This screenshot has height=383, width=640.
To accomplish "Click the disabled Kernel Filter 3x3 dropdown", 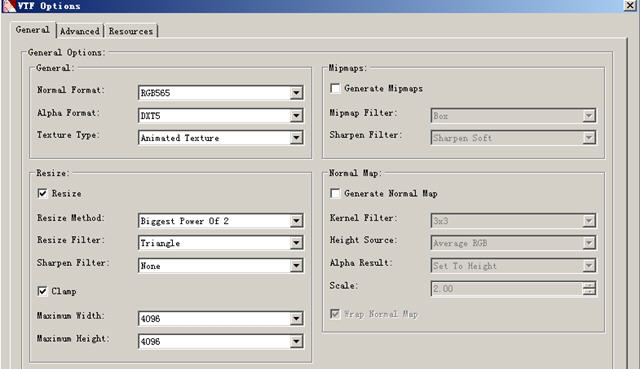I will coord(513,221).
